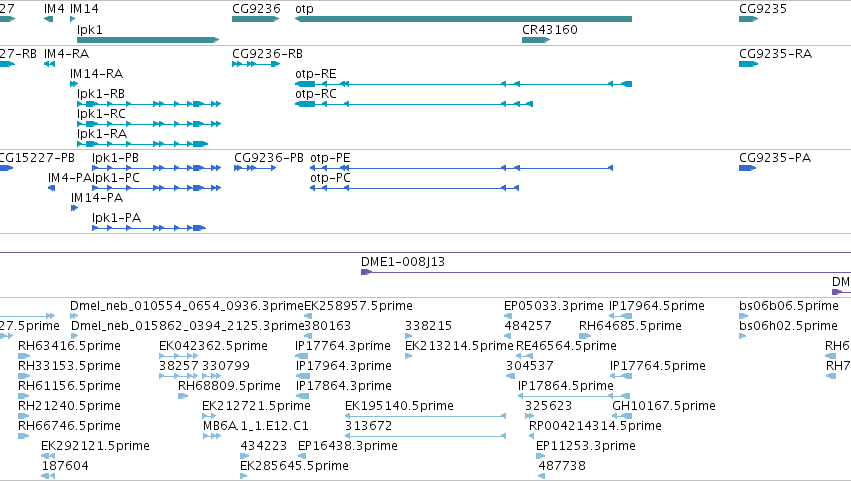Click the otp-PC protein label

coord(331,178)
